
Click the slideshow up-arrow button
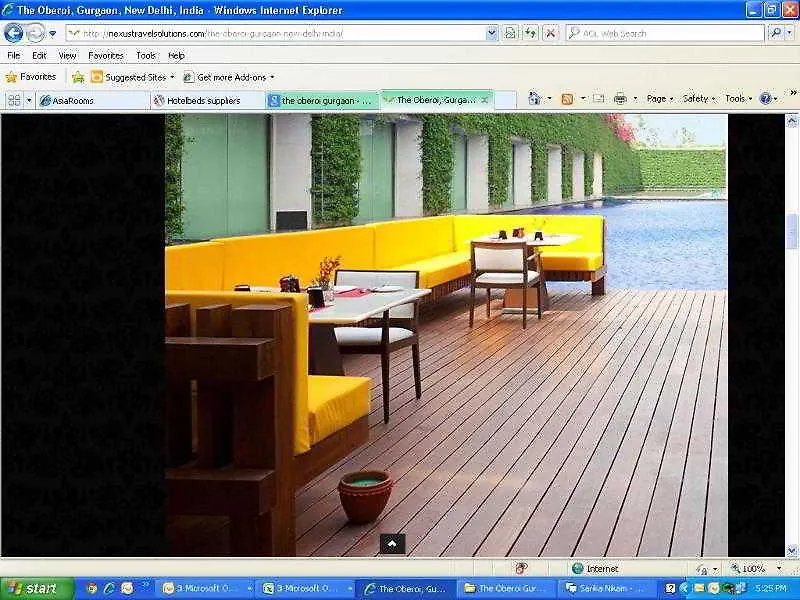coord(392,544)
